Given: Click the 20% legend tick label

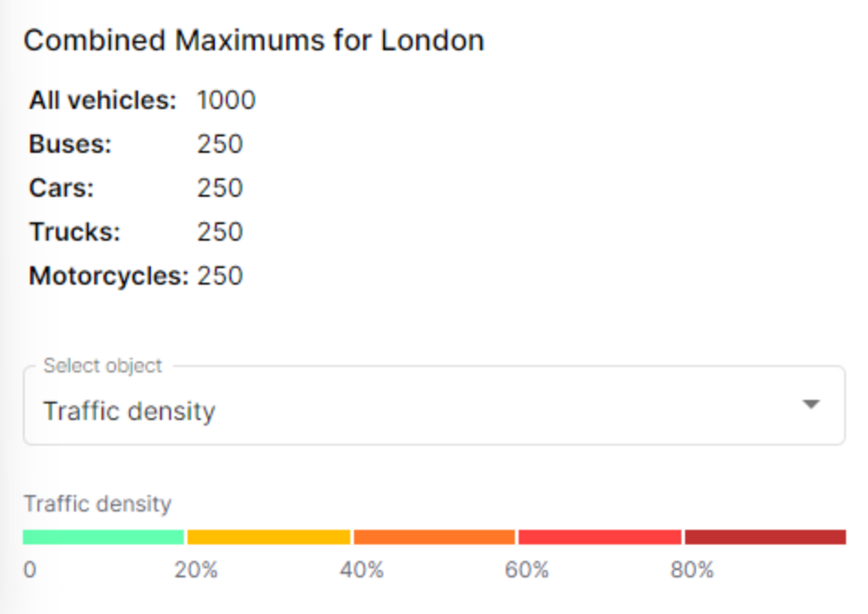Looking at the screenshot, I should pos(197,570).
